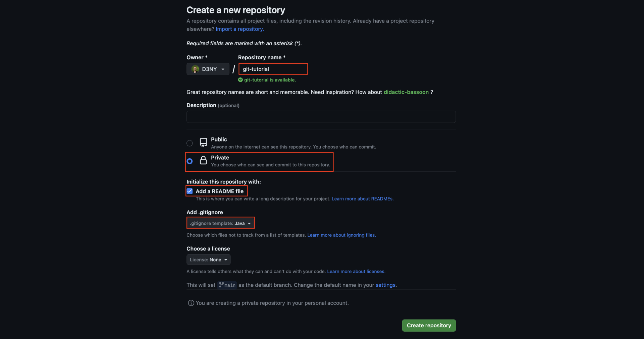This screenshot has width=644, height=339.
Task: Uncheck Add a README file checkbox
Action: coord(190,191)
